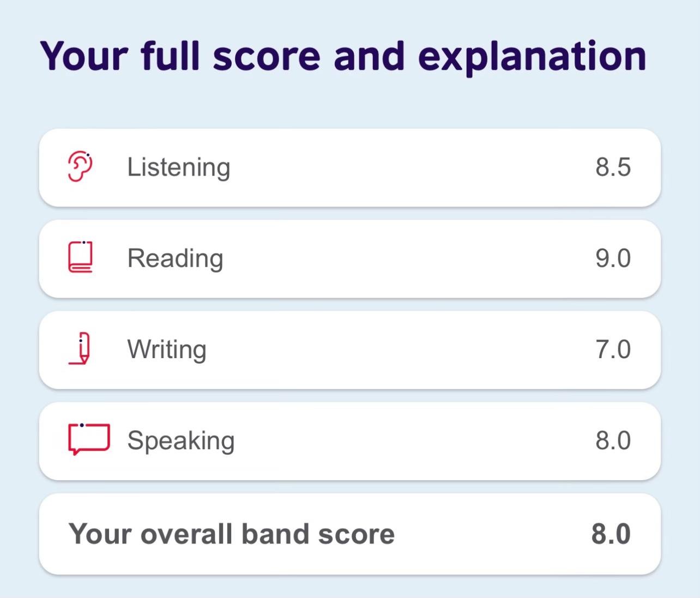Click the Speaking speech bubble icon
700x598 pixels.
(x=89, y=439)
